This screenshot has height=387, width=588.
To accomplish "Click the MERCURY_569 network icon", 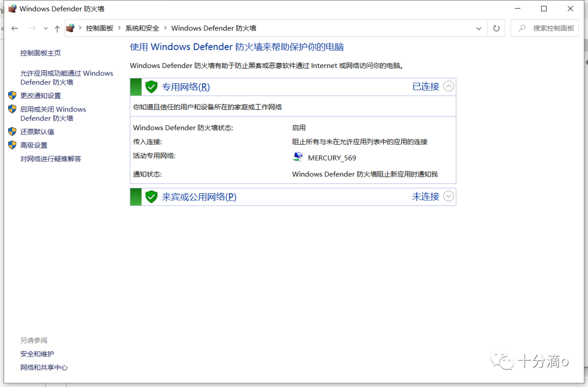I will pyautogui.click(x=298, y=157).
